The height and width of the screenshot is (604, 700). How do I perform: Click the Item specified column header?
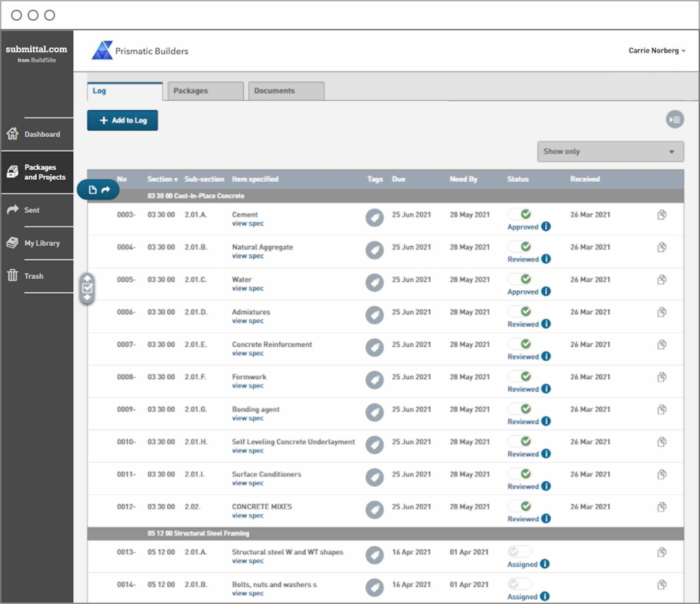point(255,179)
